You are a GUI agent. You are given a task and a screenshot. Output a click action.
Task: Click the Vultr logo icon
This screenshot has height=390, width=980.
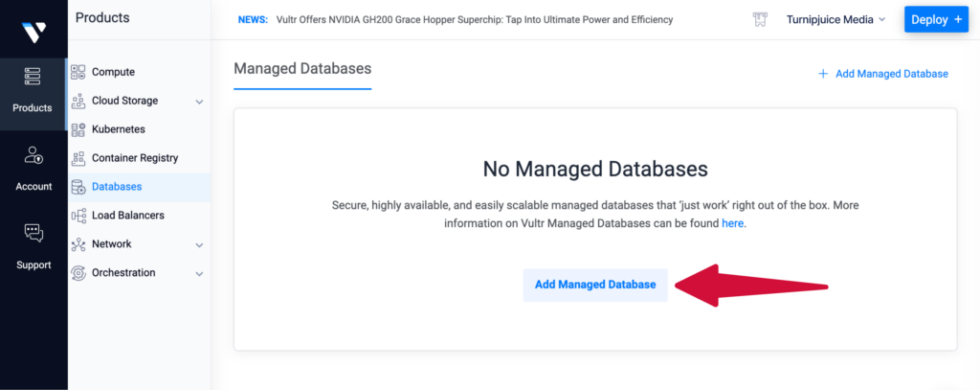[x=33, y=34]
